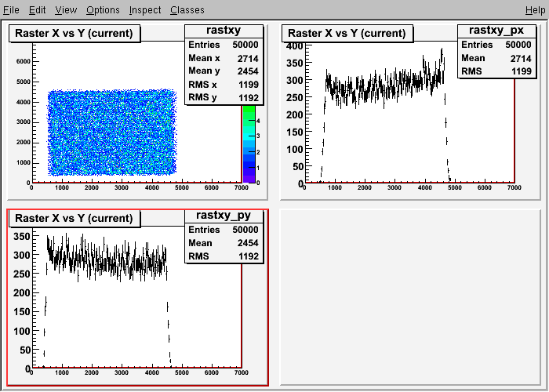Image resolution: width=549 pixels, height=392 pixels.
Task: Click 'RMS 1199' in rastxy_px stats
Action: 496,71
